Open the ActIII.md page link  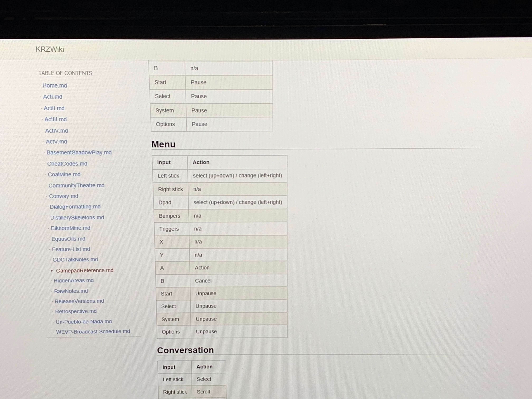click(55, 119)
